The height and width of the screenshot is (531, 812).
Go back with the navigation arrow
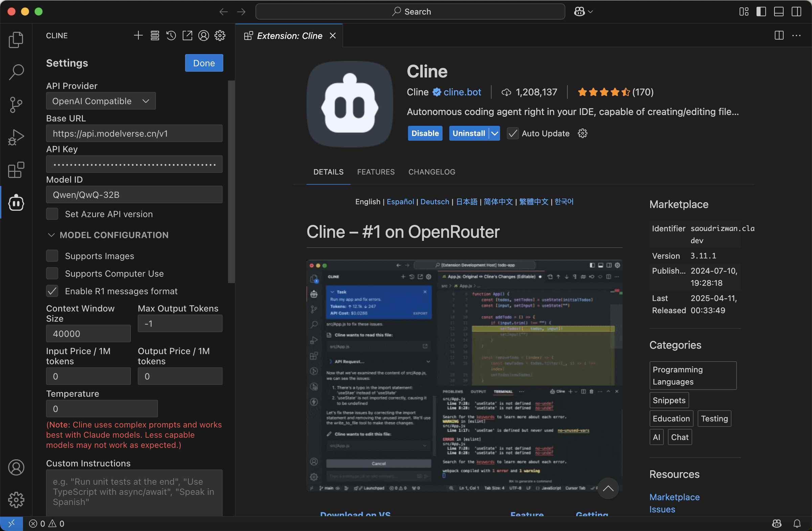(x=224, y=11)
